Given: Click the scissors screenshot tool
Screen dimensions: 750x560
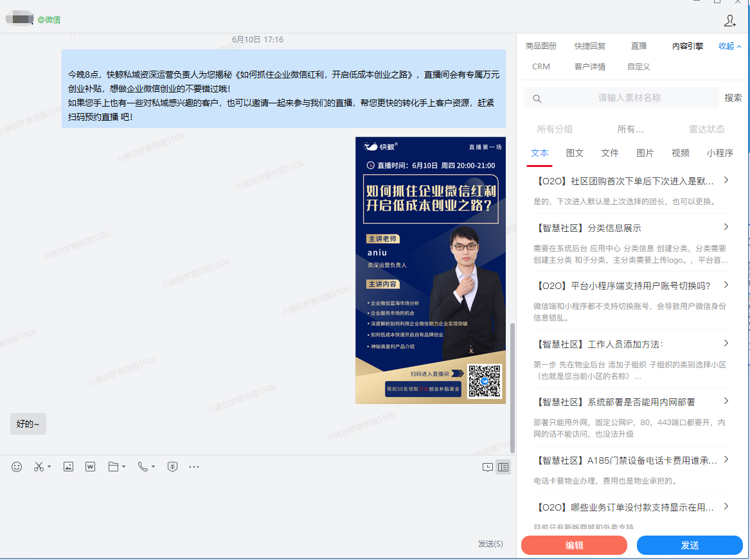Looking at the screenshot, I should (x=39, y=467).
